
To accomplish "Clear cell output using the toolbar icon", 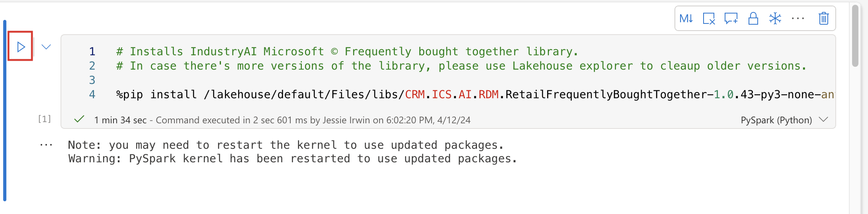I will [709, 19].
